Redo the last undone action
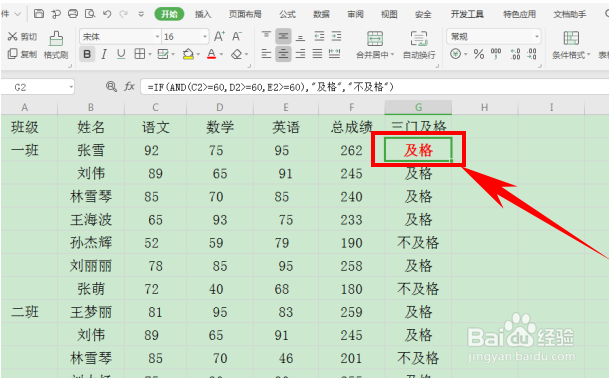This screenshot has height=378, width=609. [124, 14]
